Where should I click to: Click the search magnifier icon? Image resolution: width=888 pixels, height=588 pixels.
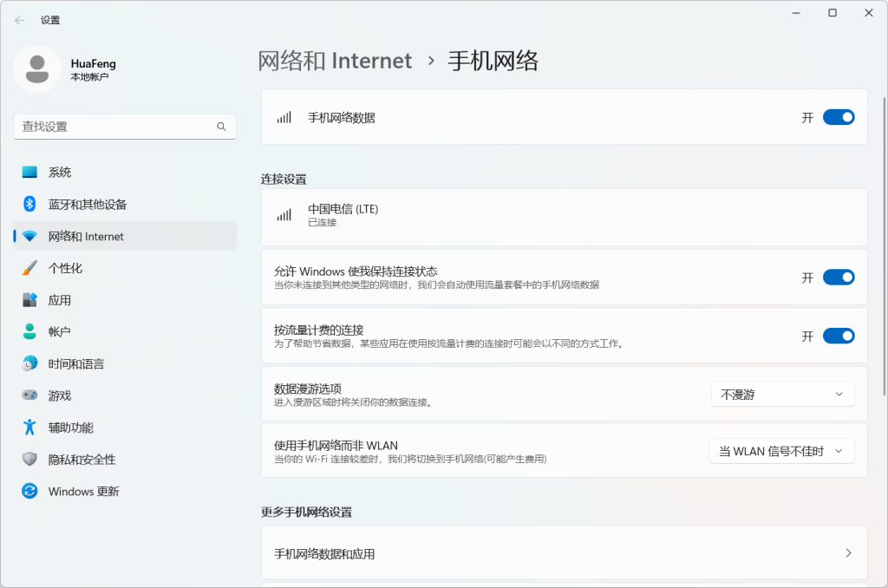[x=221, y=127]
